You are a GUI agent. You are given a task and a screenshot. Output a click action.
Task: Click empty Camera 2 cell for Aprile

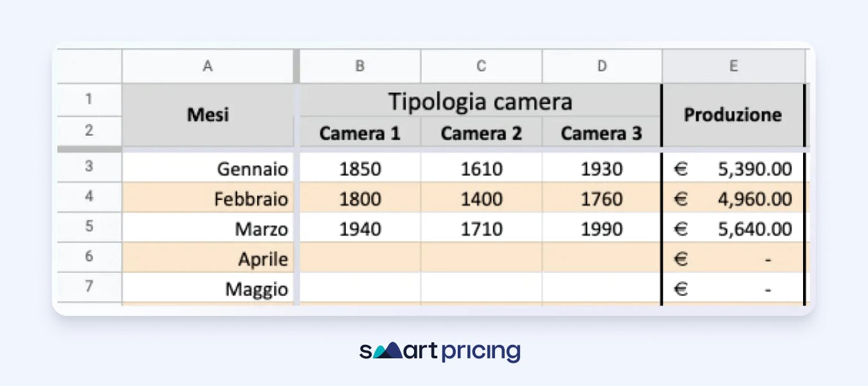pos(481,258)
